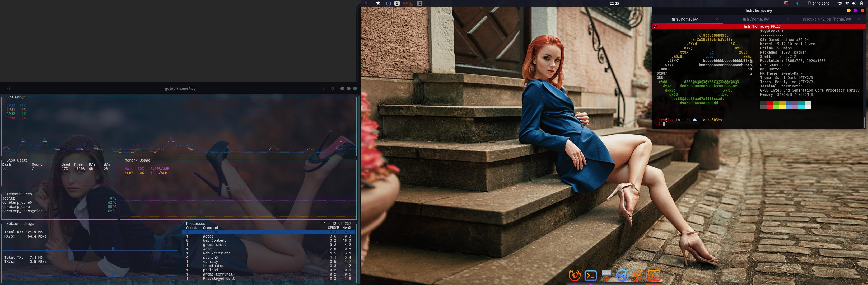Click the terminator group icon on the red titlebar

(x=655, y=26)
